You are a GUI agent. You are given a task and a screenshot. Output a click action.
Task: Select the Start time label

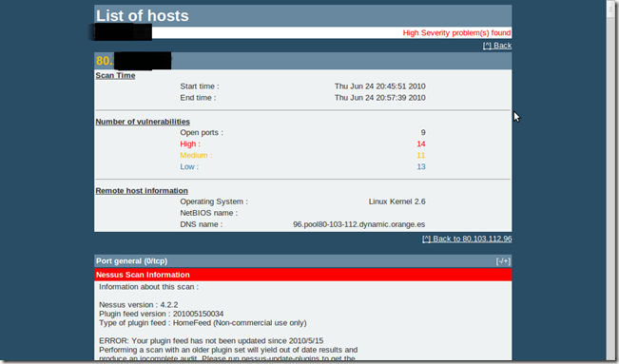200,86
